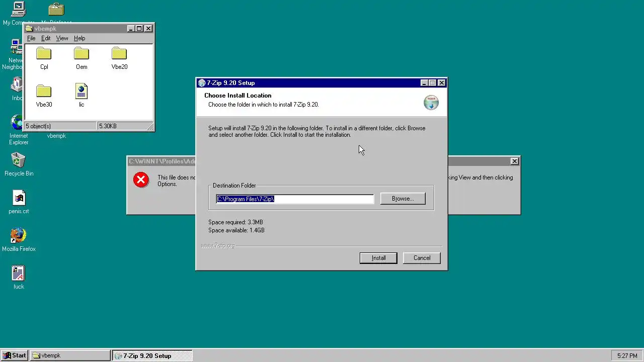Select the Vbe30 folder icon
This screenshot has height=362, width=644.
pos(44,92)
